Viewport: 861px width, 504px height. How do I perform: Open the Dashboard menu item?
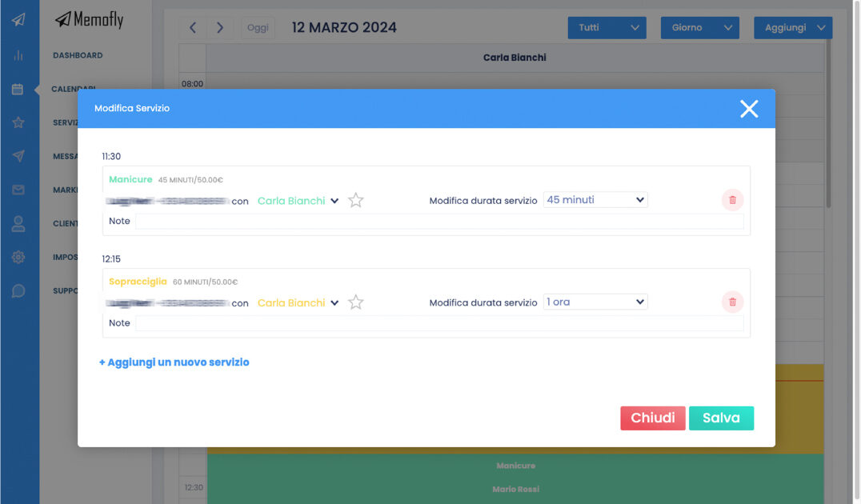click(x=78, y=55)
